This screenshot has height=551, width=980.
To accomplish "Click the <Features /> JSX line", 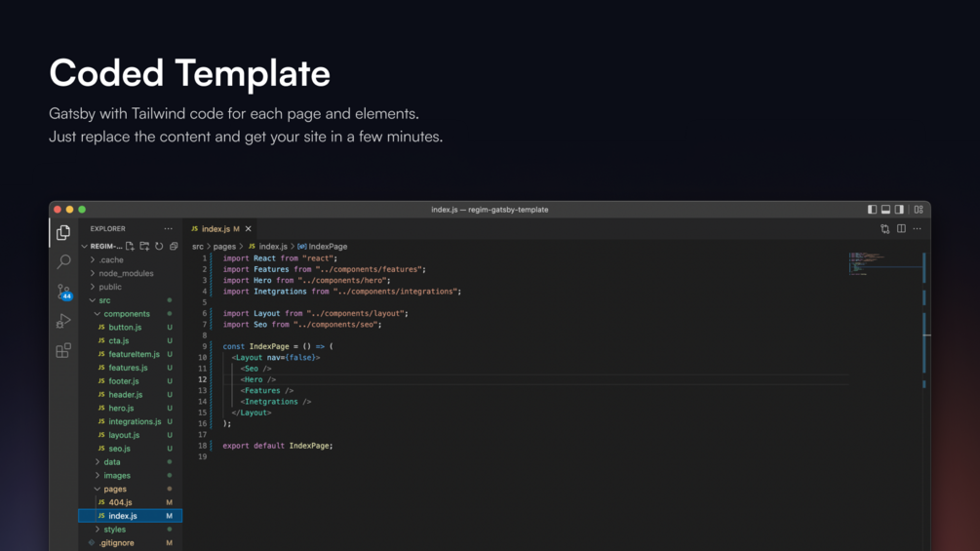I will (267, 390).
